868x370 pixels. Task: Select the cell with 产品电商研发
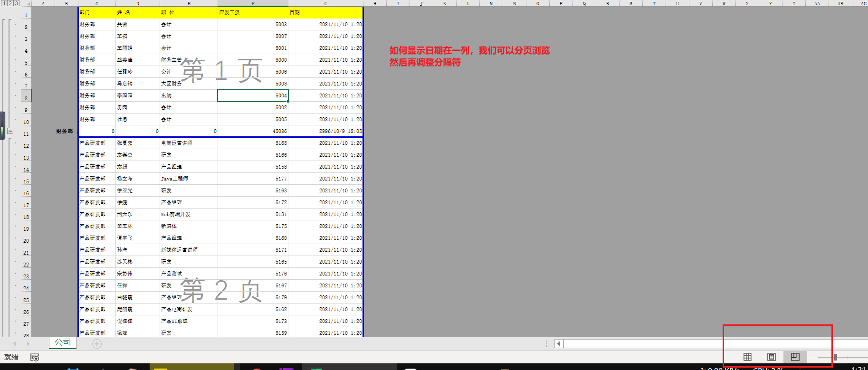[x=189, y=309]
